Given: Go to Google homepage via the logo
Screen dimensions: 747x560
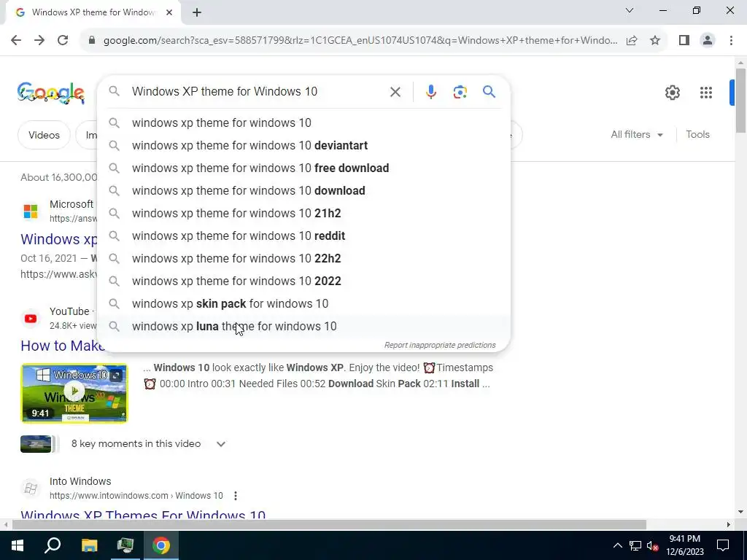Looking at the screenshot, I should (51, 93).
